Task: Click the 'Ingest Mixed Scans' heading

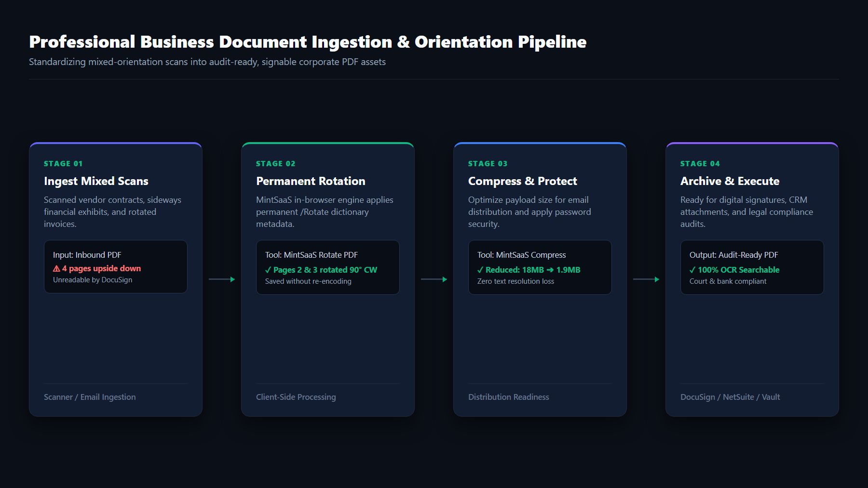Action: pyautogui.click(x=96, y=181)
